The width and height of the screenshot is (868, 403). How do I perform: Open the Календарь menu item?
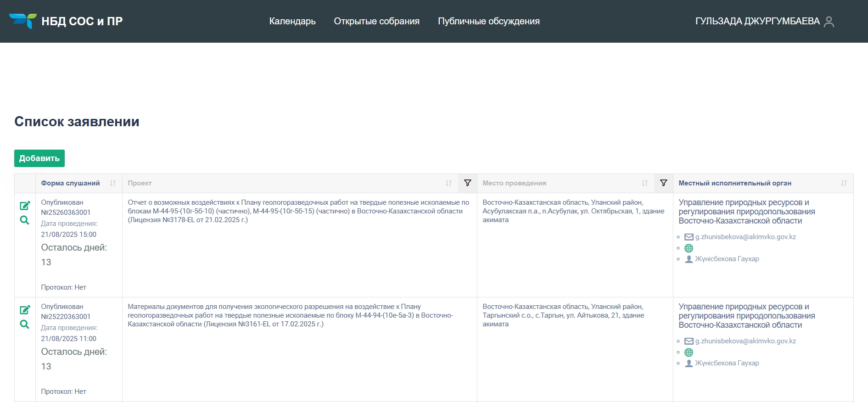coord(292,21)
